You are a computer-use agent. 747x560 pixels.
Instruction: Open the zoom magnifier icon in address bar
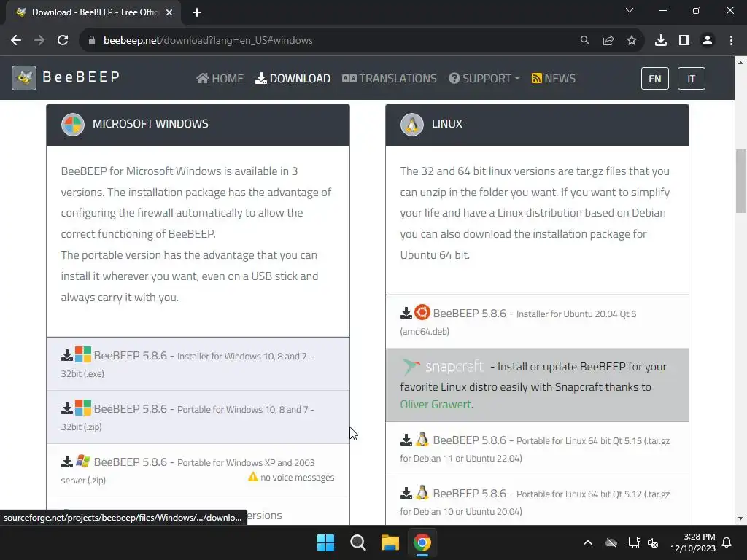pos(584,41)
